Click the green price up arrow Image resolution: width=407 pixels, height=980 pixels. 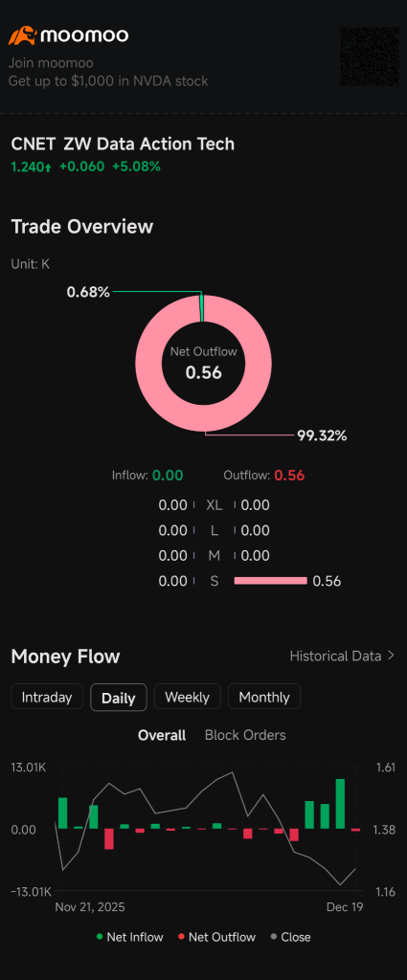click(x=49, y=167)
